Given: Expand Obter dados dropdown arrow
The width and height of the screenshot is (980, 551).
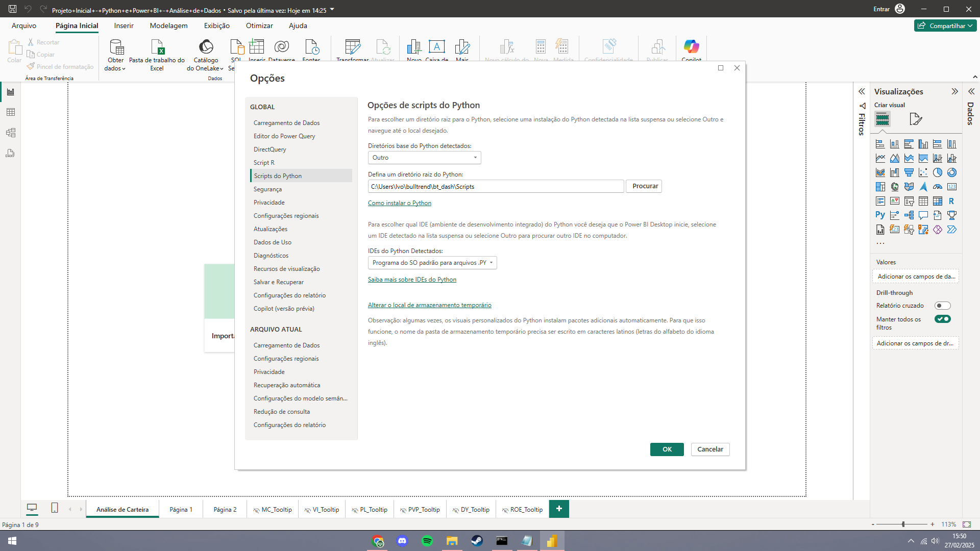Looking at the screenshot, I should coord(124,69).
